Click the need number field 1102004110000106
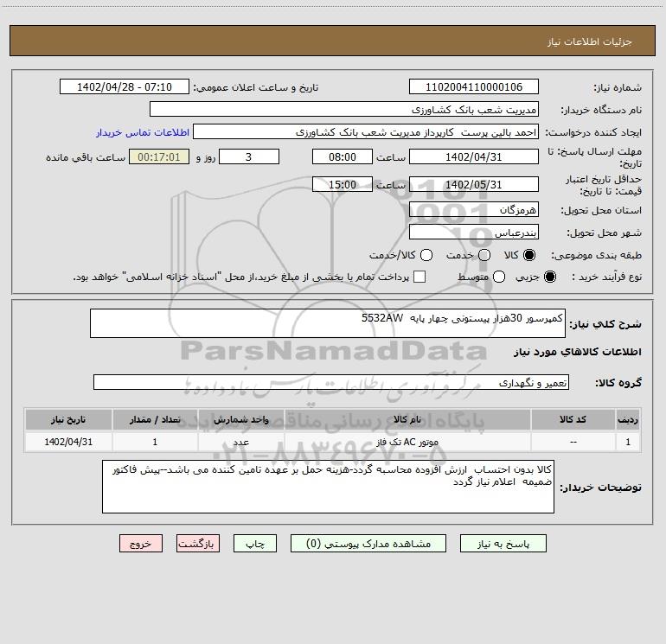The height and width of the screenshot is (644, 666). click(474, 86)
